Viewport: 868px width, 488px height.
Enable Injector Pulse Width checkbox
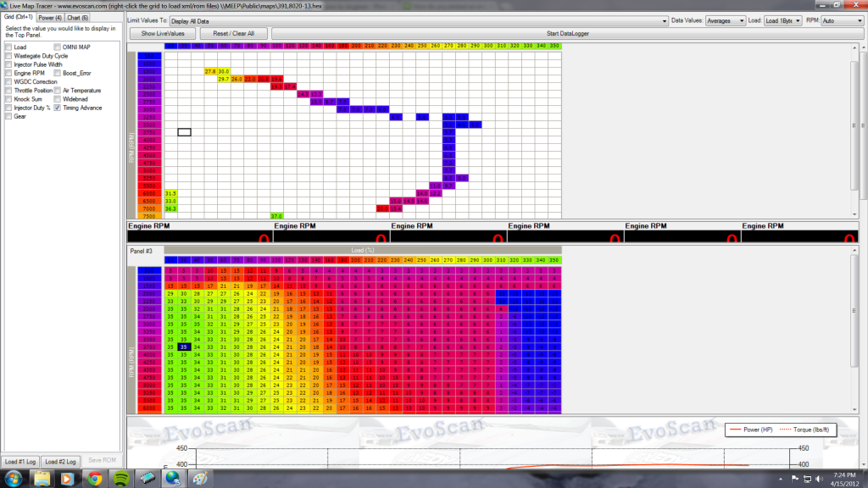[x=8, y=64]
